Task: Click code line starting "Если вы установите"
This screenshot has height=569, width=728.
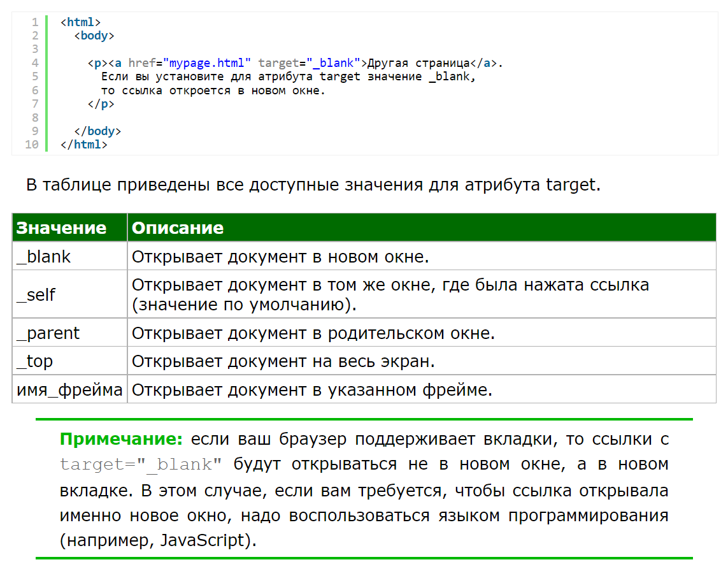Action: point(289,76)
